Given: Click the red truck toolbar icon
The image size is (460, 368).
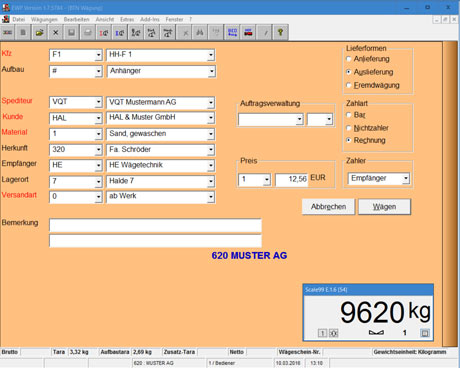Looking at the screenshot, I should click(248, 33).
